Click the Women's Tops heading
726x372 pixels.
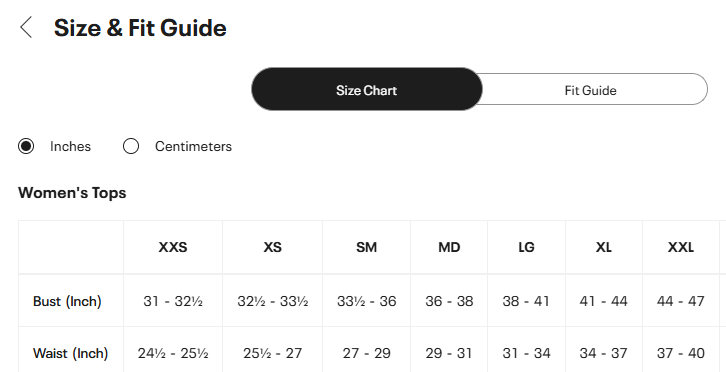[x=72, y=193]
